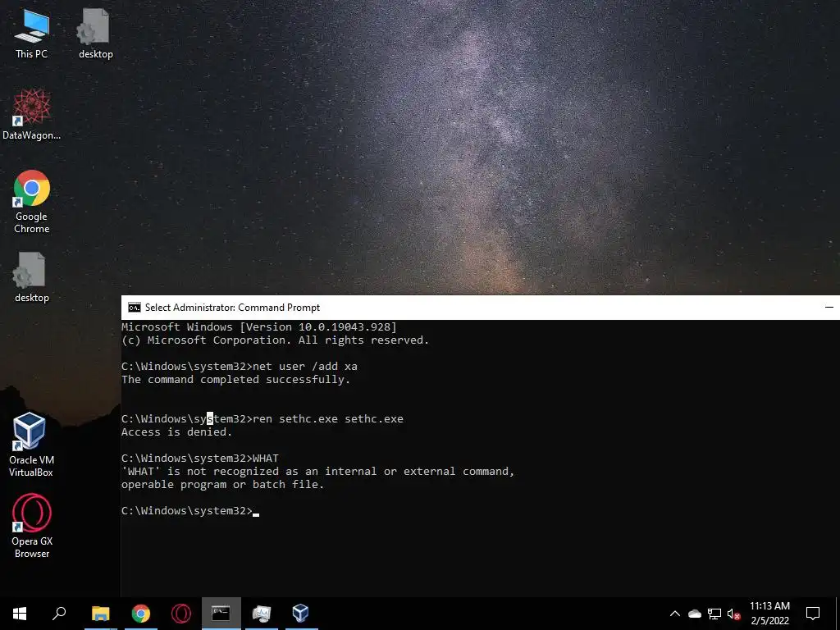
Task: Switch to Chrome in the taskbar
Action: (x=141, y=614)
